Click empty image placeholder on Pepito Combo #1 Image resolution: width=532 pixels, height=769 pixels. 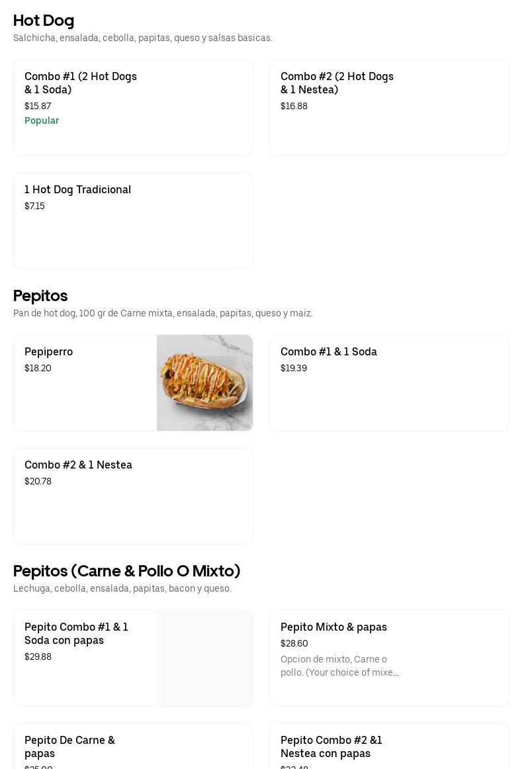[204, 658]
